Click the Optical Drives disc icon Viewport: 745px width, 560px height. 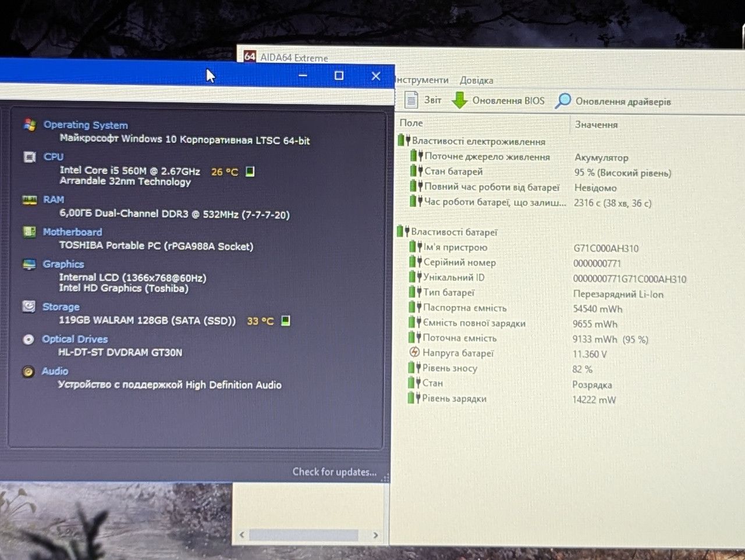[28, 339]
